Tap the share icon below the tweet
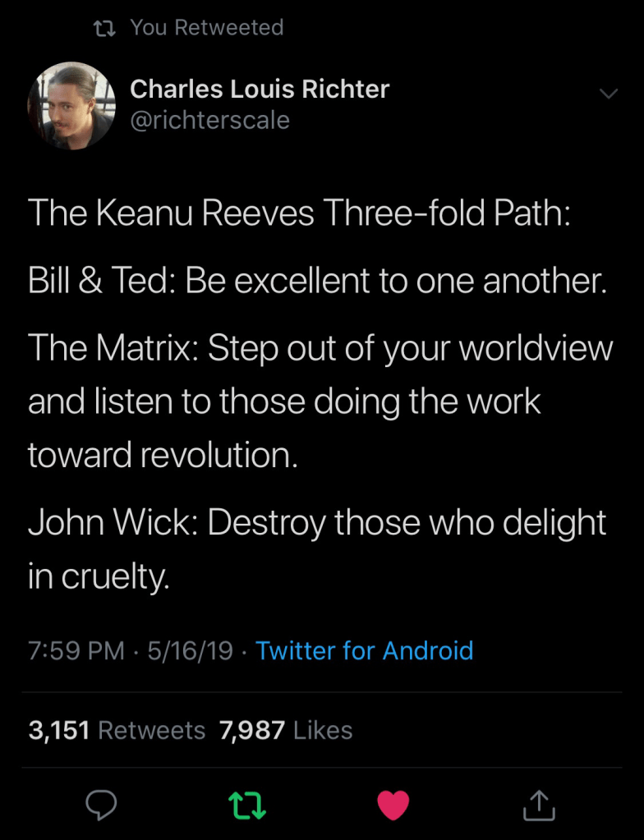This screenshot has height=840, width=644. pos(539,806)
